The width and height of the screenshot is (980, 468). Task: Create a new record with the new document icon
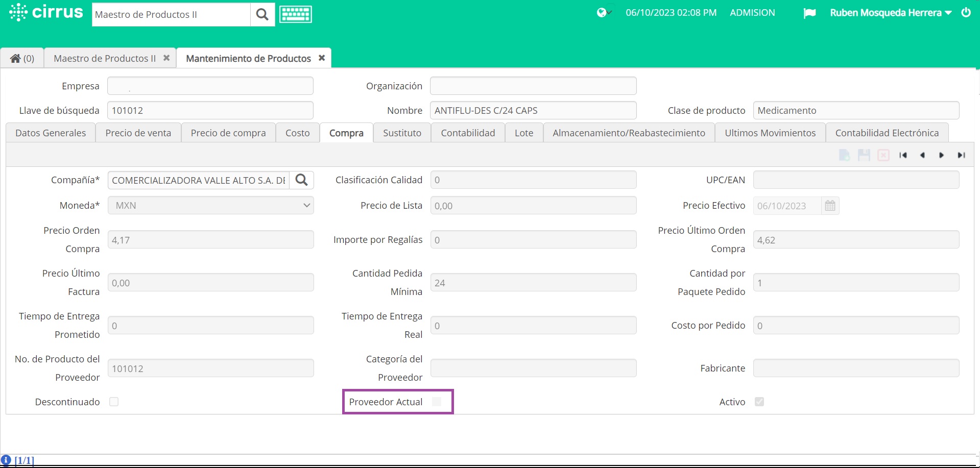[x=844, y=155]
